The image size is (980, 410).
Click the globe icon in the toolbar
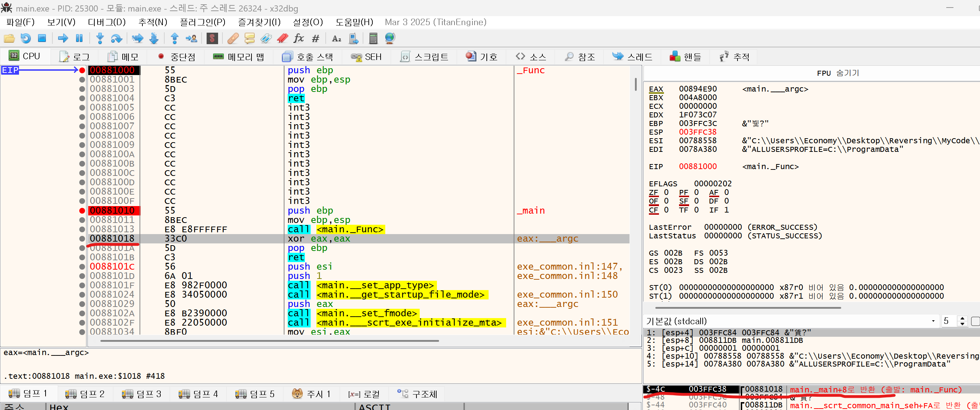pos(390,38)
